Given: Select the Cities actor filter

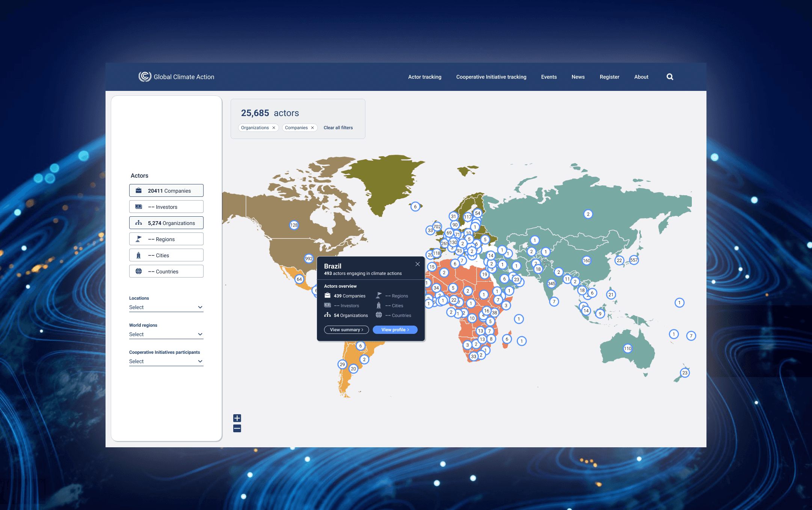Looking at the screenshot, I should point(166,255).
